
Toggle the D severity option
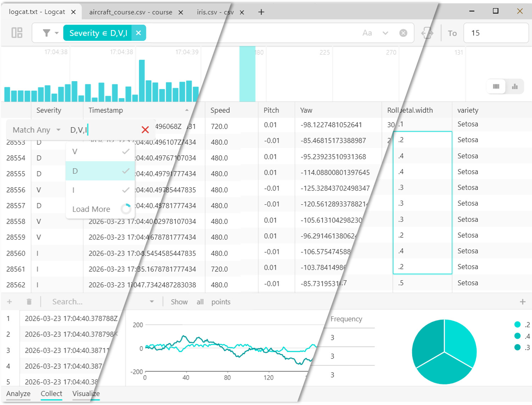pos(100,171)
